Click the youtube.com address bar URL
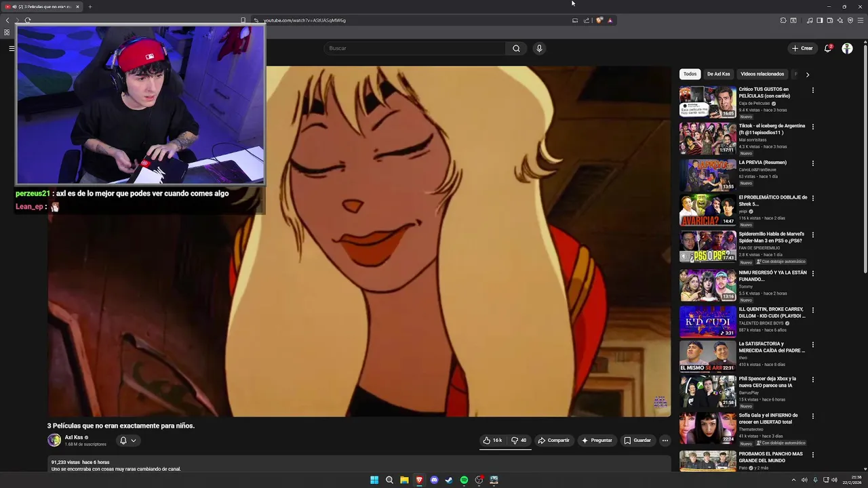Image resolution: width=868 pixels, height=488 pixels. pos(304,20)
